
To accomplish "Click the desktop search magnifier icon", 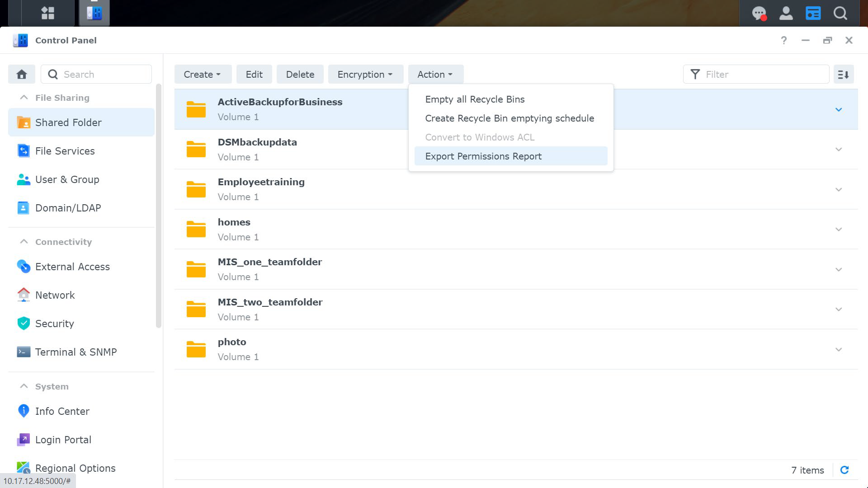I will (x=840, y=13).
